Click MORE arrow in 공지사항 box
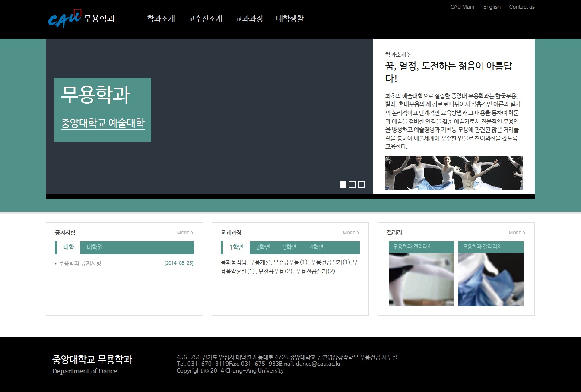Viewport: 581px width, 392px height. tap(185, 233)
